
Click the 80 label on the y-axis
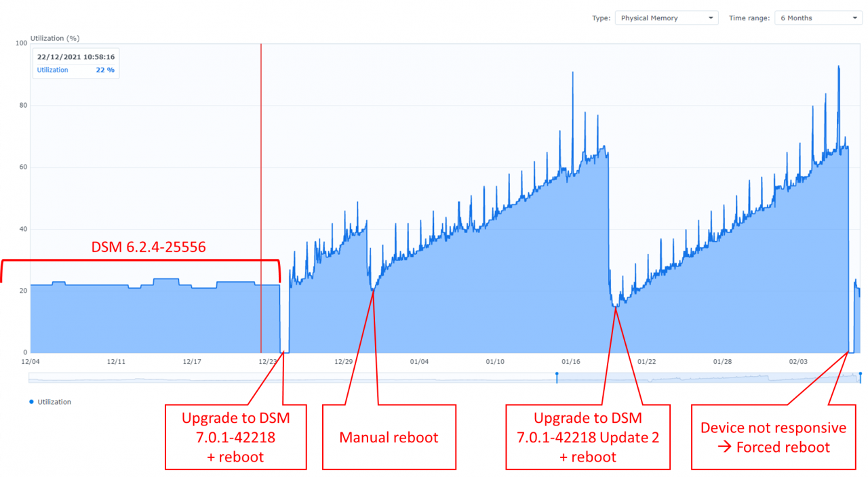pyautogui.click(x=23, y=105)
